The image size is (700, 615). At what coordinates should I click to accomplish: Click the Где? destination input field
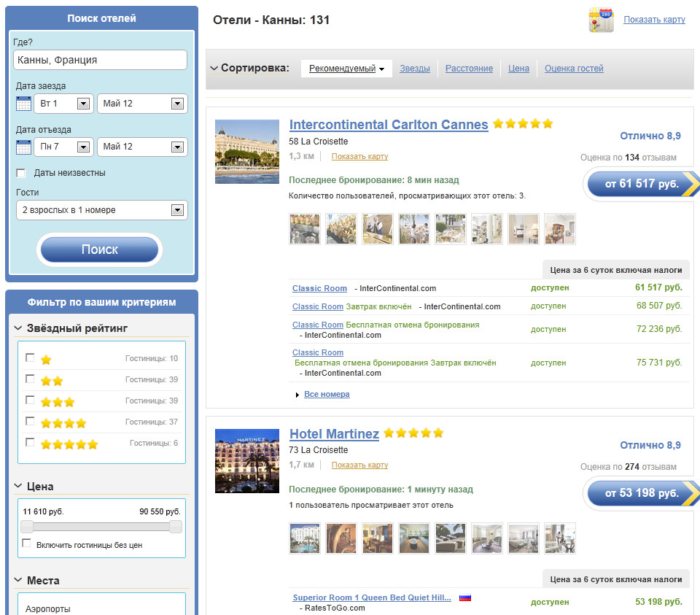pos(100,60)
